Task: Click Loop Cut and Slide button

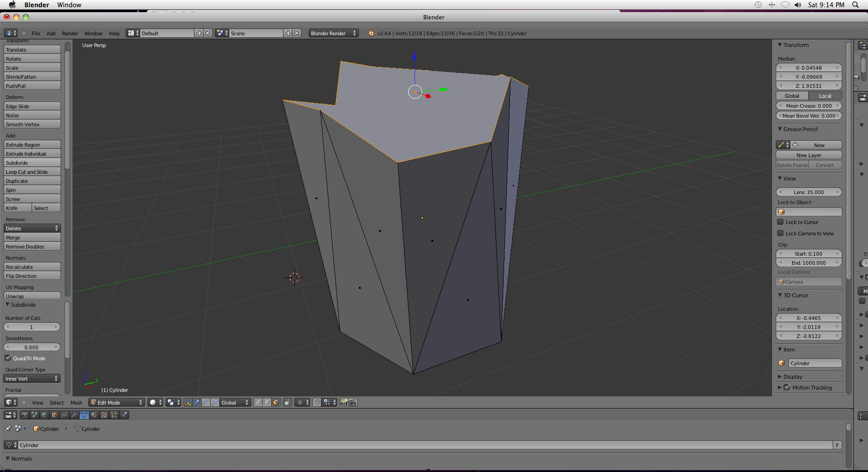Action: pos(32,172)
